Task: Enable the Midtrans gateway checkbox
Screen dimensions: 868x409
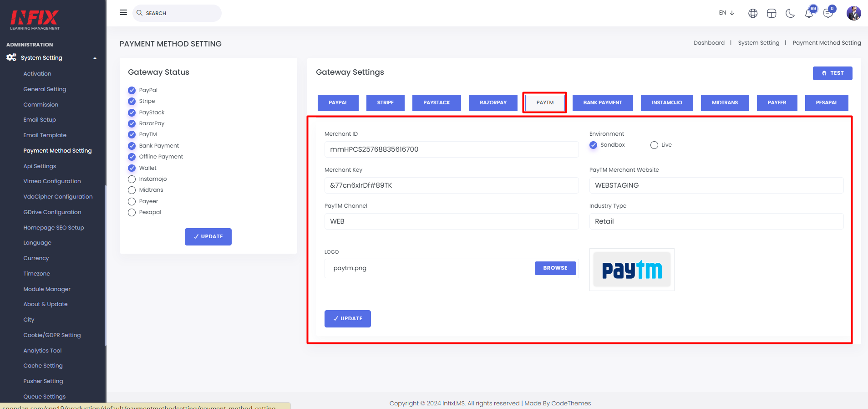Action: tap(132, 190)
